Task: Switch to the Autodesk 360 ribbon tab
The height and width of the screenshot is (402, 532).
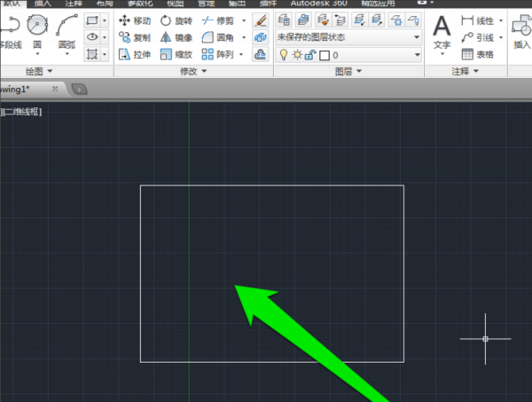Action: tap(319, 4)
